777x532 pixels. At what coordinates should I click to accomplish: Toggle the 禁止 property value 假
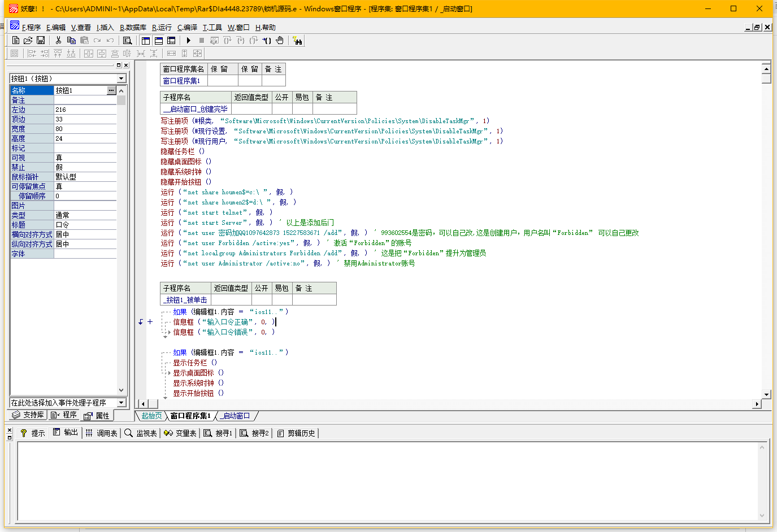pyautogui.click(x=85, y=167)
